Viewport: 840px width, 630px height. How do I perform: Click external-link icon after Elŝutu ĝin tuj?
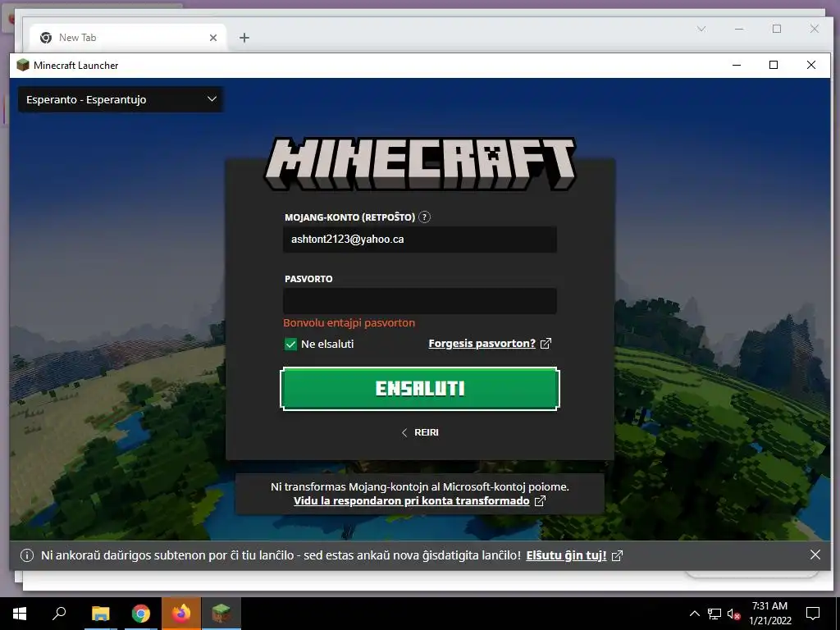pyautogui.click(x=617, y=555)
